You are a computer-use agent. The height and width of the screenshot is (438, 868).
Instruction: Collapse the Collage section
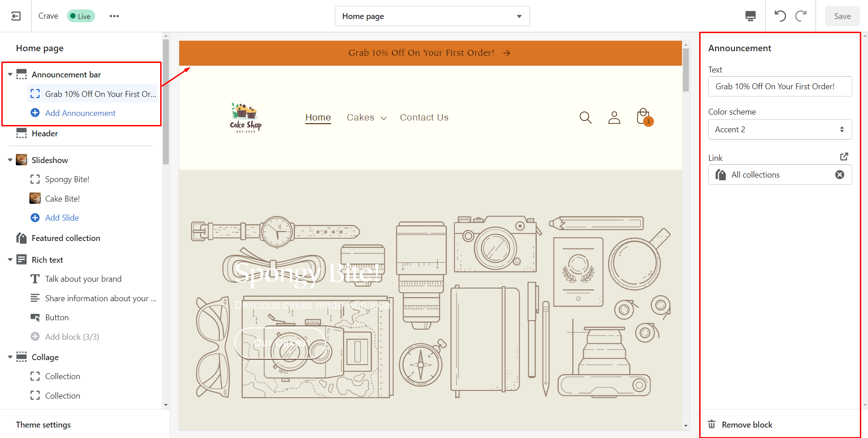pos(10,357)
